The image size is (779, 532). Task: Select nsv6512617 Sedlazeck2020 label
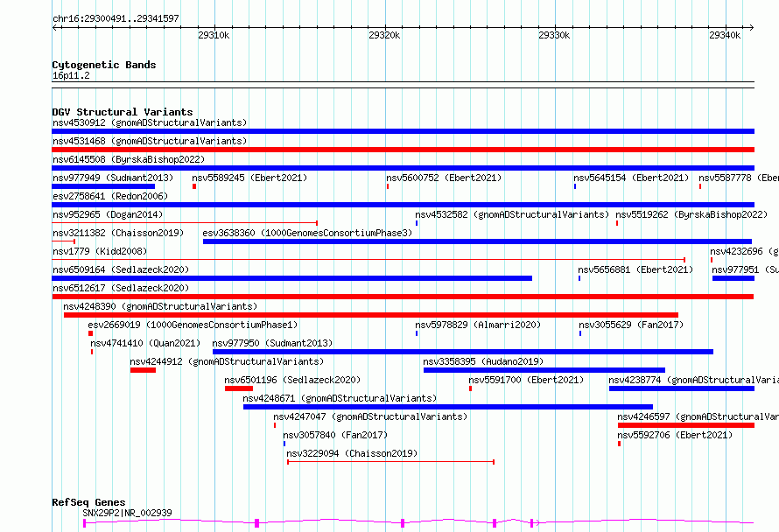tap(121, 288)
